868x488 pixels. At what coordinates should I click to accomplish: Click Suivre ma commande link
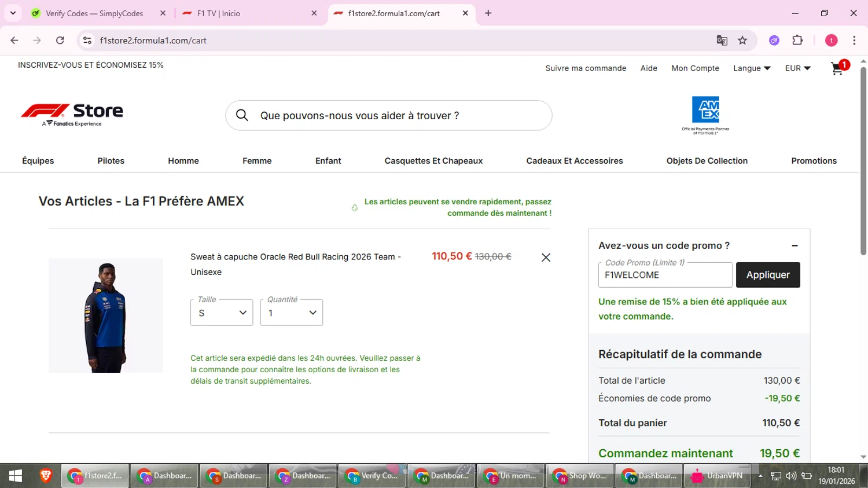(x=586, y=68)
